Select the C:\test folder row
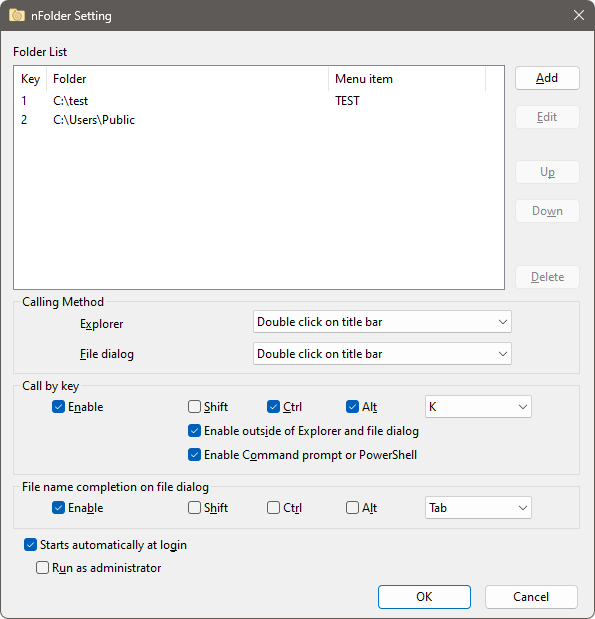Image resolution: width=595 pixels, height=619 pixels. (x=259, y=101)
